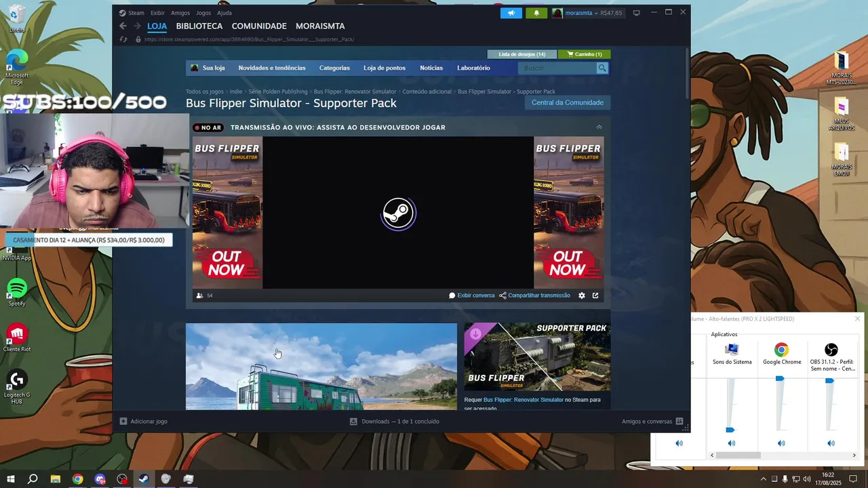This screenshot has height=488, width=868.
Task: Open Lista de desejos (14)
Action: pos(522,54)
